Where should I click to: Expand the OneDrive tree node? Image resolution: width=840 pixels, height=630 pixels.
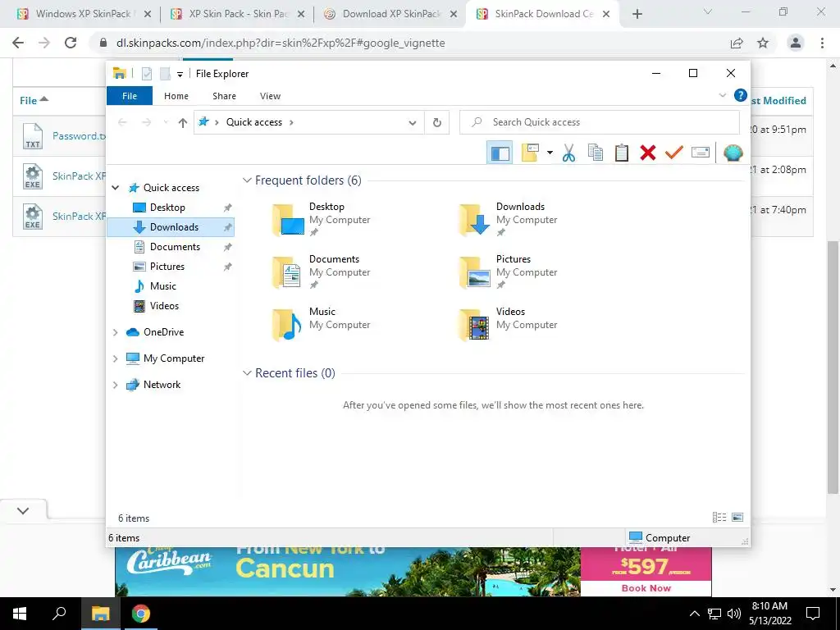(x=115, y=332)
